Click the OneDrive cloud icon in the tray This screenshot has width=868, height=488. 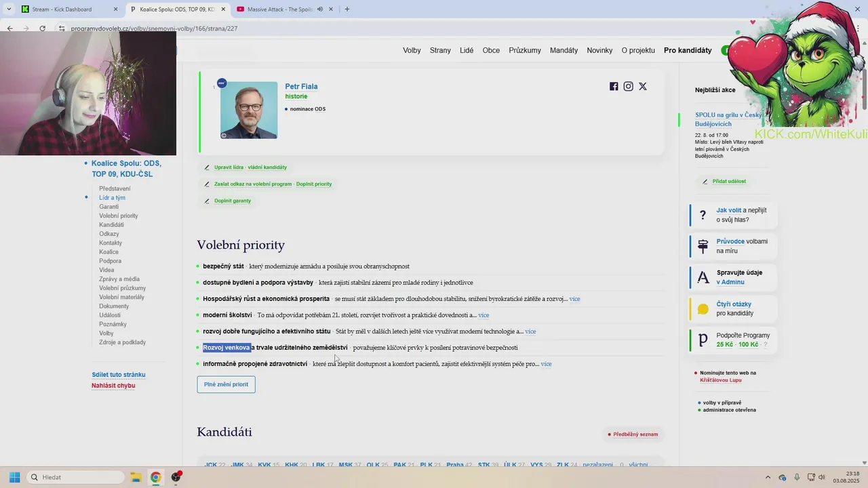pyautogui.click(x=783, y=477)
